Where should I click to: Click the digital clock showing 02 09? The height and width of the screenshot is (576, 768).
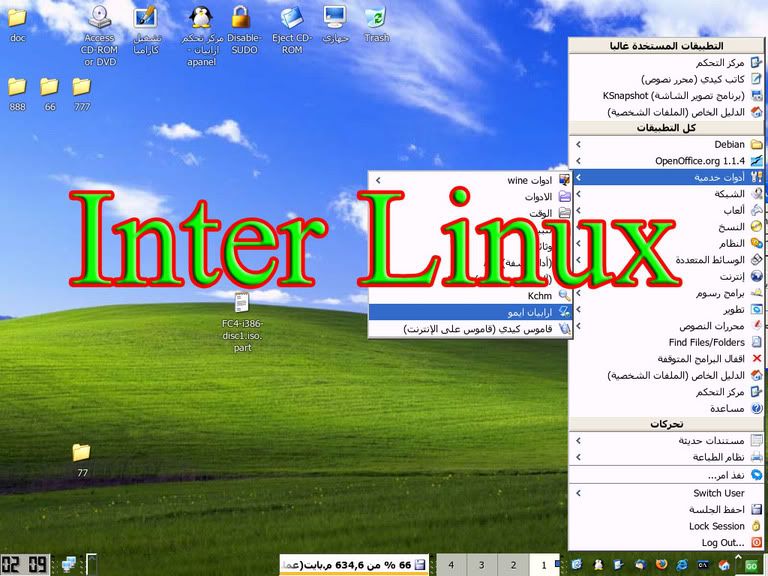[25, 564]
